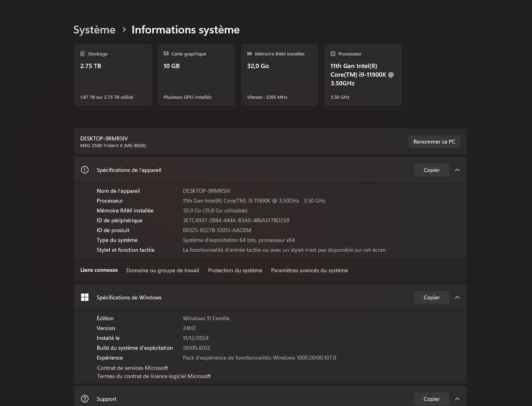Open Contrat de services Microsoft link

point(132,368)
